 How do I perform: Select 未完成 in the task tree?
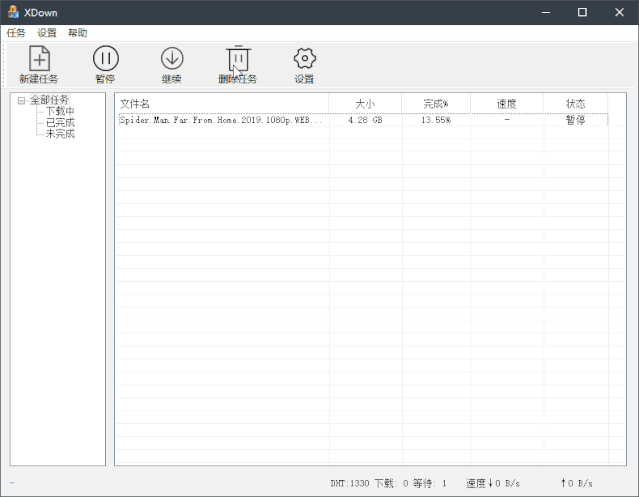point(60,133)
